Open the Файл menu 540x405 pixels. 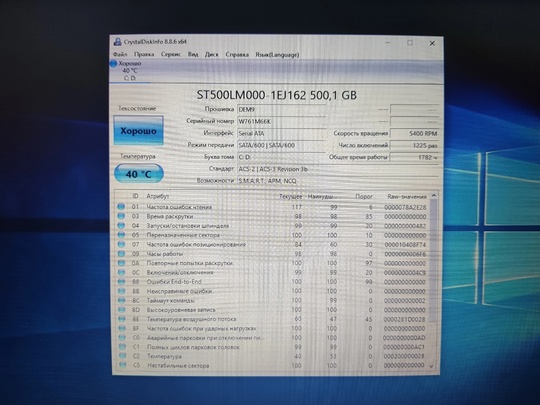120,54
